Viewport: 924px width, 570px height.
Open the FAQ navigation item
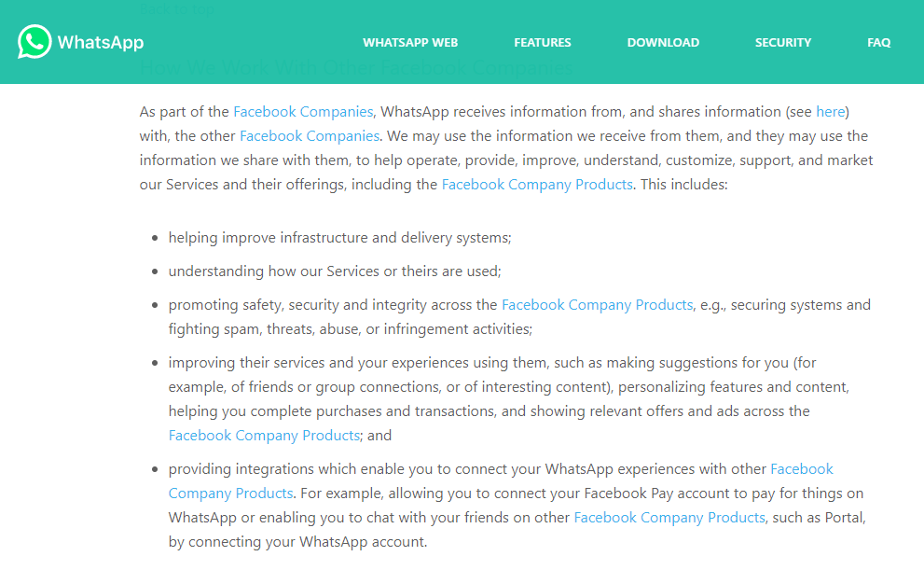click(878, 42)
